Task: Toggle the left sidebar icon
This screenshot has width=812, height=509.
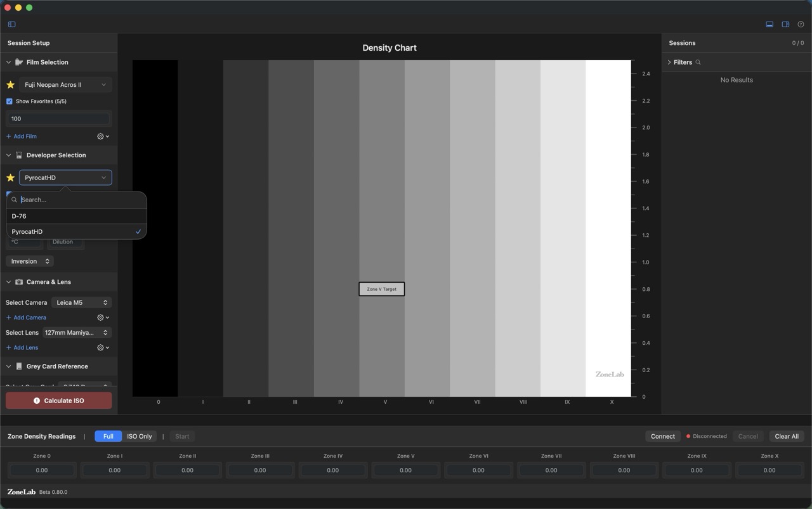Action: click(11, 24)
